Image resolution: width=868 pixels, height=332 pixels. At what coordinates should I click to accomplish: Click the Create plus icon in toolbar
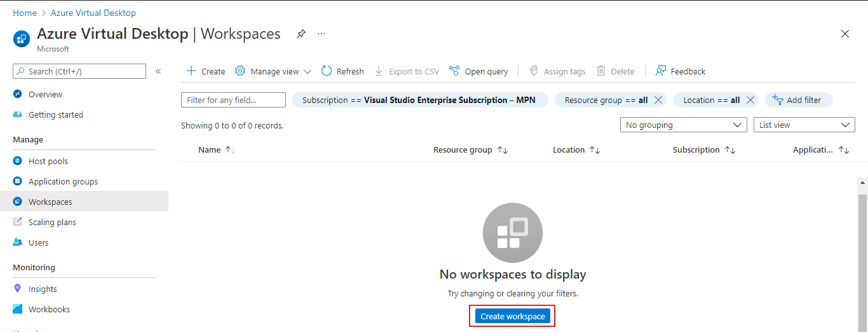pos(191,71)
